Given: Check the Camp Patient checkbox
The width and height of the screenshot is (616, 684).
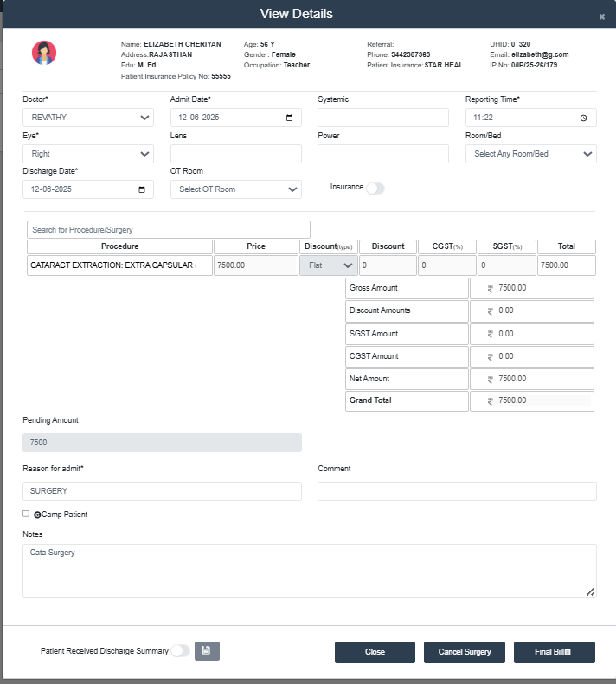Looking at the screenshot, I should coord(26,514).
